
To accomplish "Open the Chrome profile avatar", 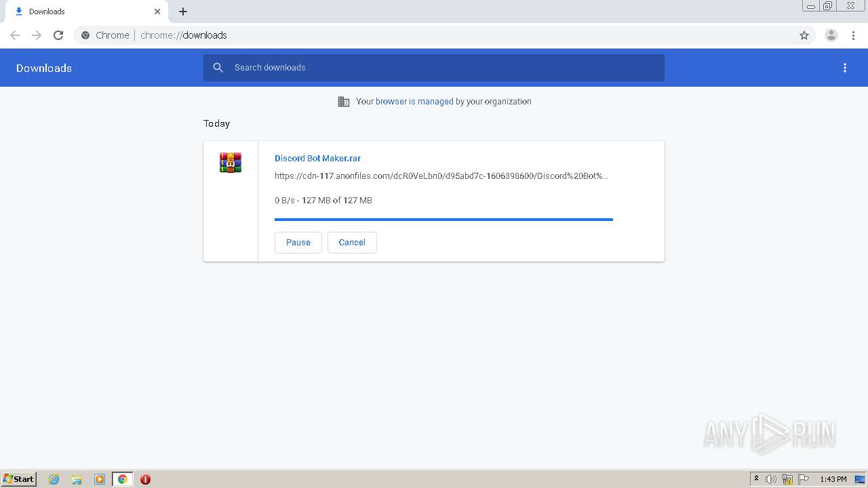I will click(831, 35).
